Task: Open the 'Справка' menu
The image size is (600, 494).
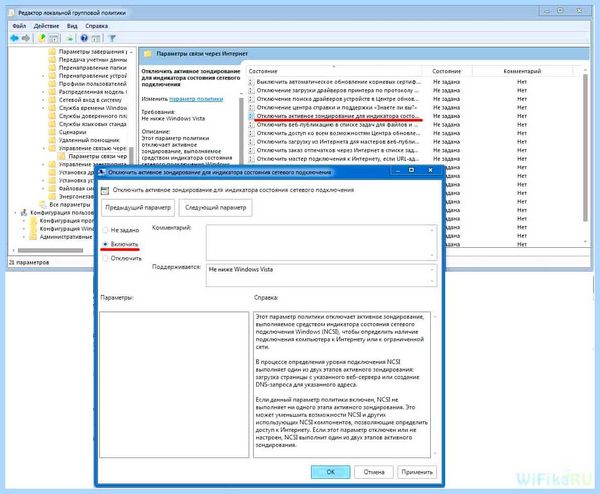Action: [x=96, y=26]
